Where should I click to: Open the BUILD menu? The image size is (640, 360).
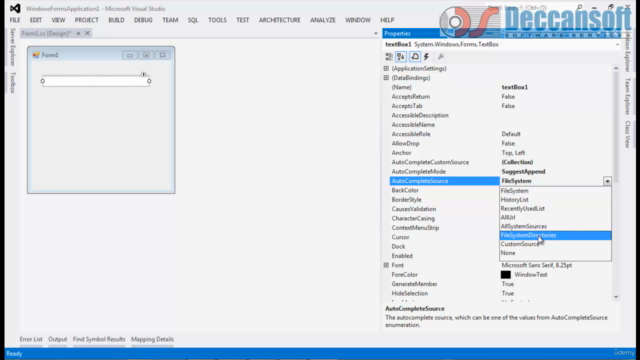coord(116,20)
